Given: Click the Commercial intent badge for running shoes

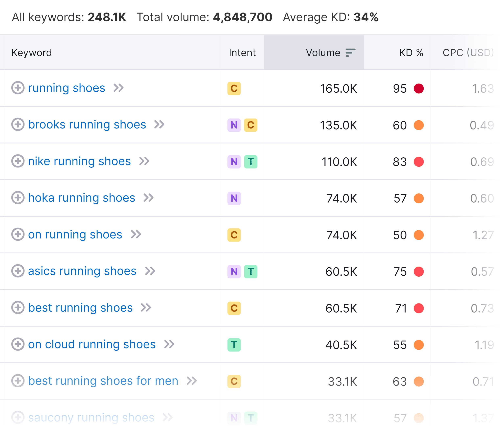Looking at the screenshot, I should click(x=234, y=89).
